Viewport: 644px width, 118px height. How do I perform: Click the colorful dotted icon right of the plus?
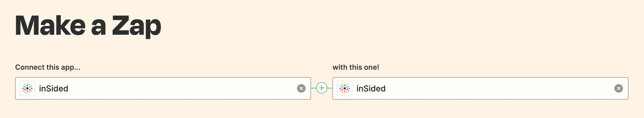click(x=345, y=88)
